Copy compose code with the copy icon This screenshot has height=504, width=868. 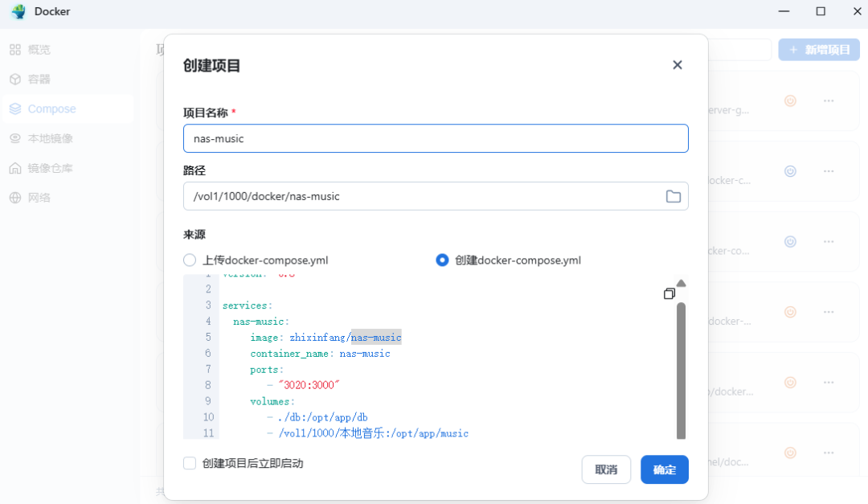(669, 294)
